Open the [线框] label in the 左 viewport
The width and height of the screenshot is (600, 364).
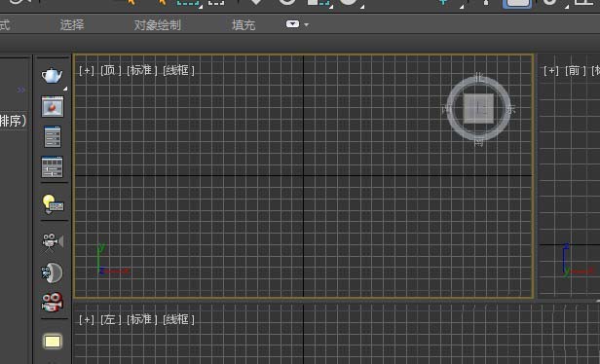tap(178, 319)
